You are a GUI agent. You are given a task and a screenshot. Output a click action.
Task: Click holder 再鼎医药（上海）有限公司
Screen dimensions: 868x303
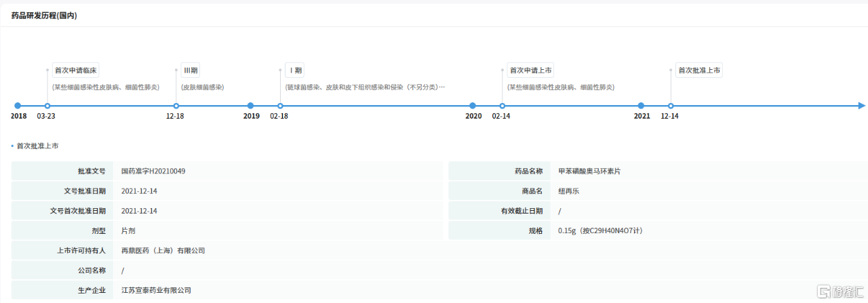[x=163, y=251]
